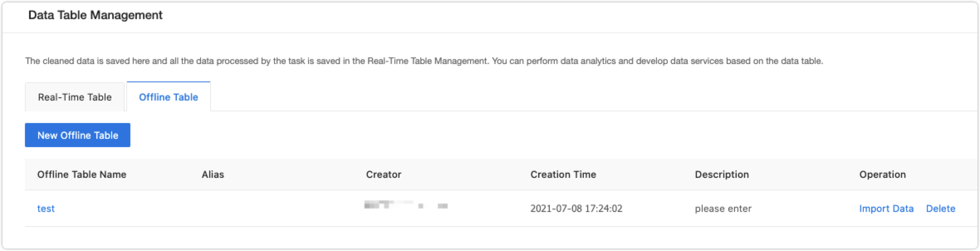Screen dimensions: 980x251
Task: Switch to the Real-Time Table tab
Action: 75,97
